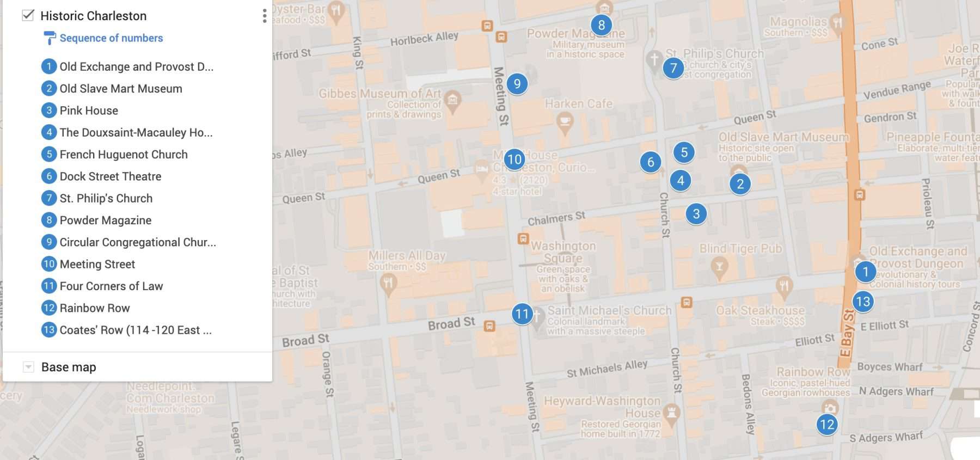Image resolution: width=980 pixels, height=460 pixels.
Task: Click map marker number 8
Action: tap(601, 24)
